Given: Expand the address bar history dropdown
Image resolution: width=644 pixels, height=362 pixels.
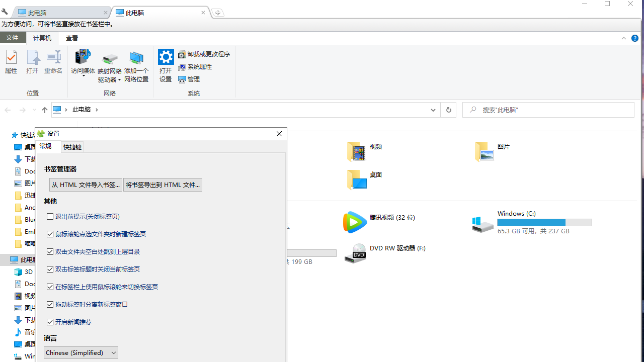Looking at the screenshot, I should 433,110.
